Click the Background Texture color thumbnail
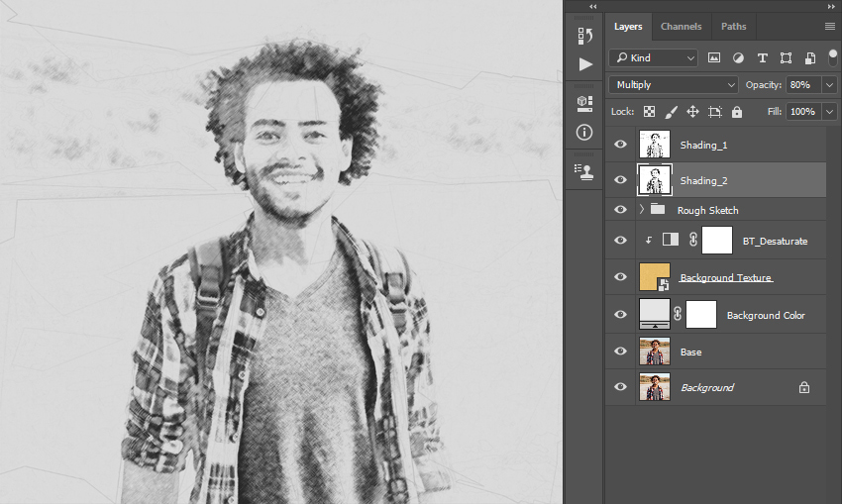Image resolution: width=842 pixels, height=504 pixels. (x=655, y=277)
